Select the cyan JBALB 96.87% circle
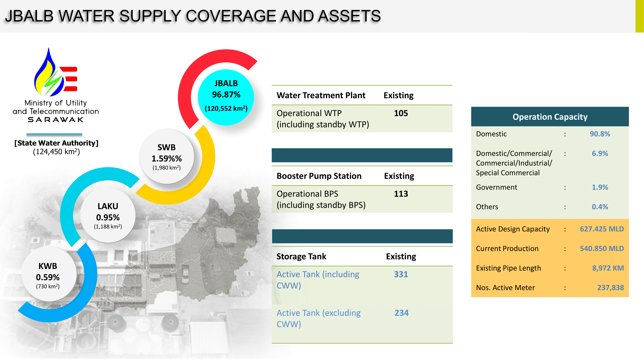Screen dimensions: 644x362 pyautogui.click(x=226, y=97)
